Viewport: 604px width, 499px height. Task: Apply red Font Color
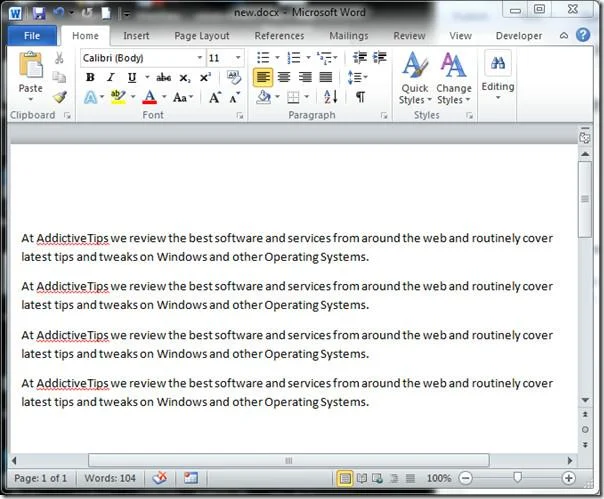click(149, 97)
